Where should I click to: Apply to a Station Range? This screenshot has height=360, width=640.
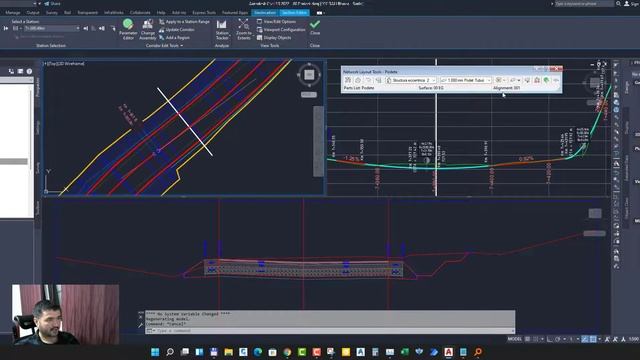click(184, 22)
